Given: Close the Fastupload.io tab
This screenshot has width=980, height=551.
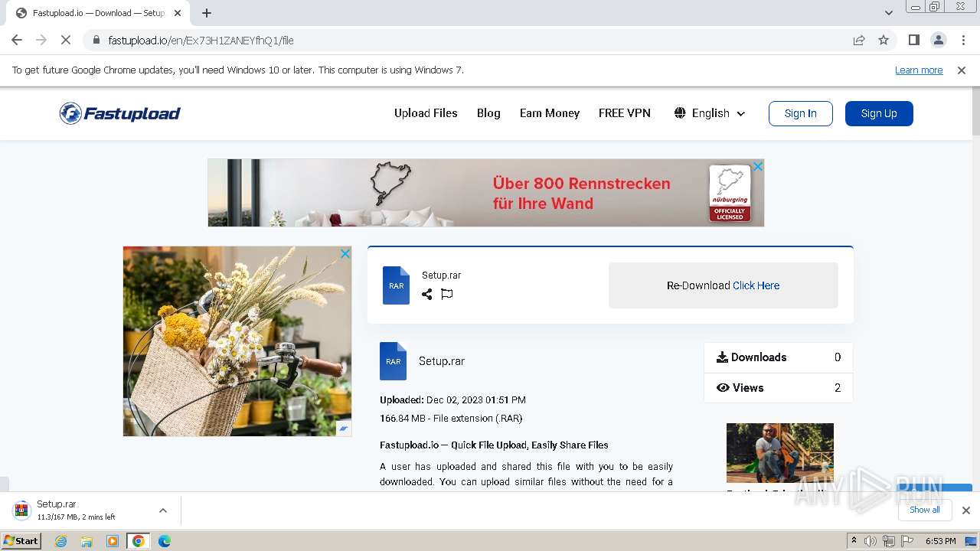Looking at the screenshot, I should click(x=178, y=13).
